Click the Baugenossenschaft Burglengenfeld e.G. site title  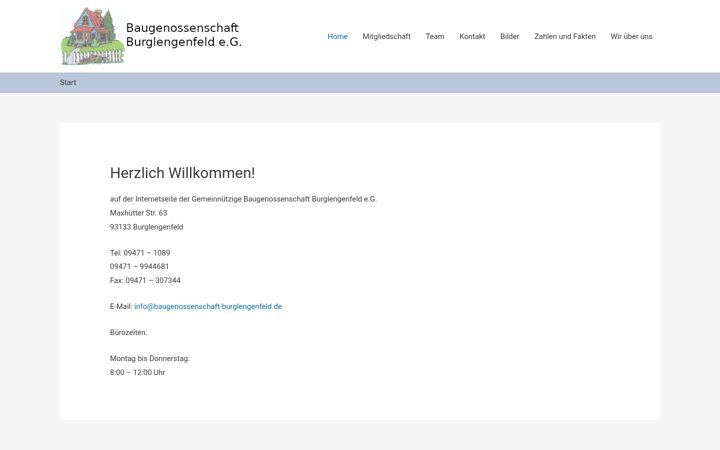(x=184, y=35)
